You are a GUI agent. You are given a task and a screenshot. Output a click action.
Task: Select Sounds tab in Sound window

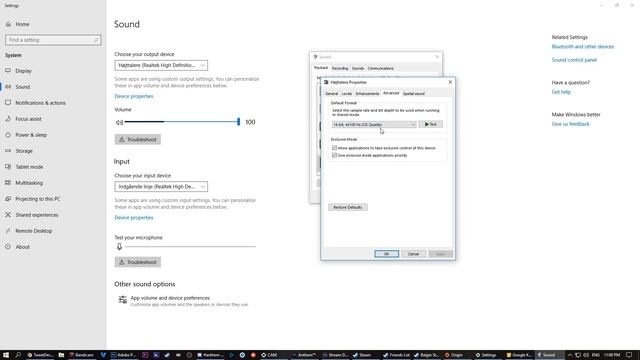point(358,68)
